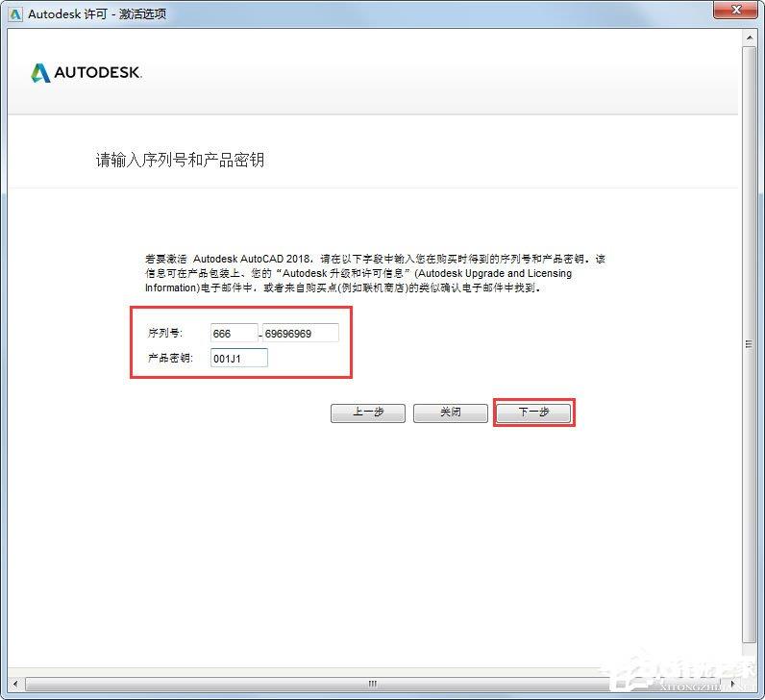Click vertical scrollbar up arrow
Image resolution: width=765 pixels, height=700 pixels.
click(750, 37)
